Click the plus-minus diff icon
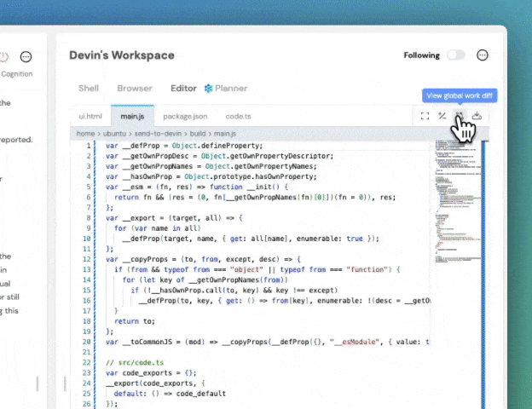532x409 pixels. tap(442, 116)
